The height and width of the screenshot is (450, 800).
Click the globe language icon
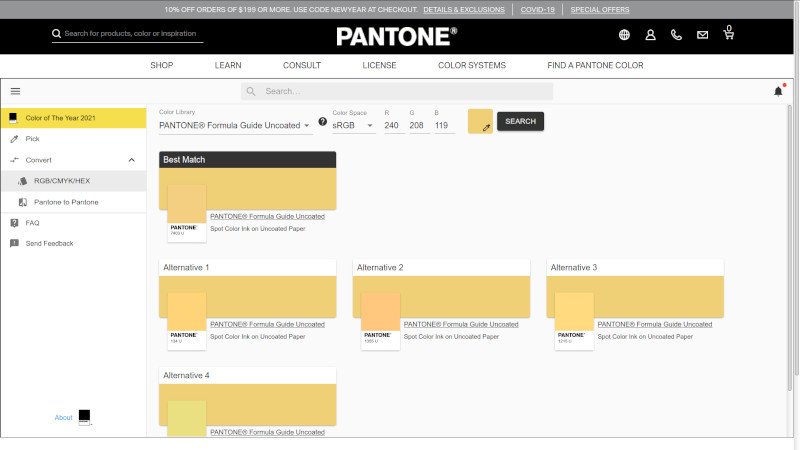click(624, 35)
